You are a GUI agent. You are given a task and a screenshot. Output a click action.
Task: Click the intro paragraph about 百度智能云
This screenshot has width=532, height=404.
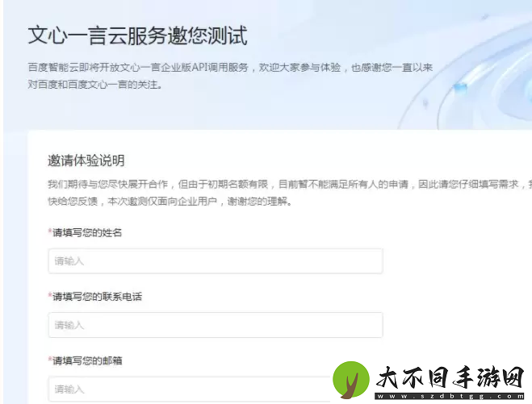pos(230,76)
